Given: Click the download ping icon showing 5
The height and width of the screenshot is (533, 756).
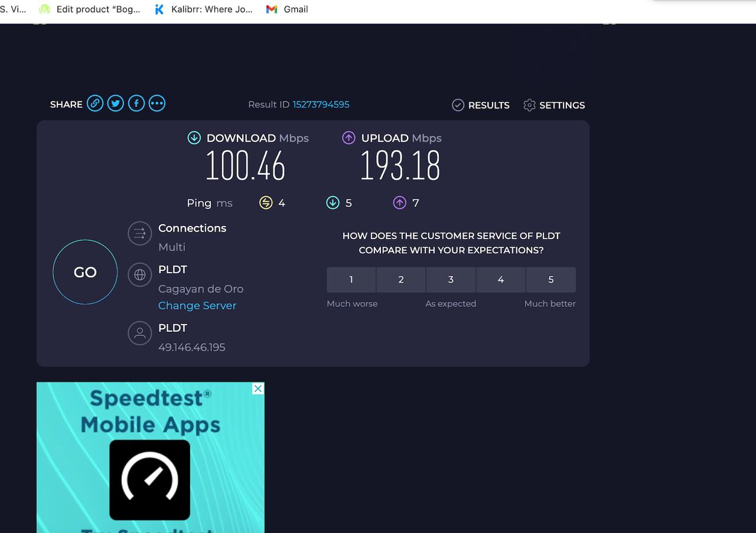Looking at the screenshot, I should (333, 203).
